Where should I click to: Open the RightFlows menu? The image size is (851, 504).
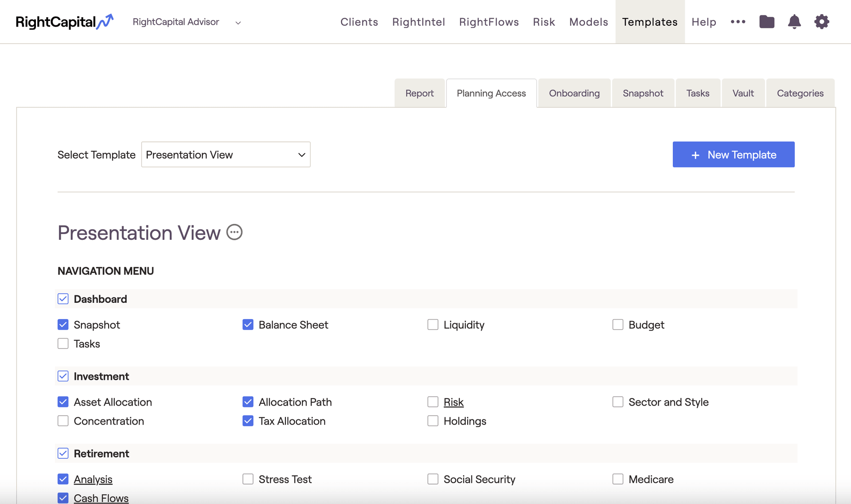point(489,22)
